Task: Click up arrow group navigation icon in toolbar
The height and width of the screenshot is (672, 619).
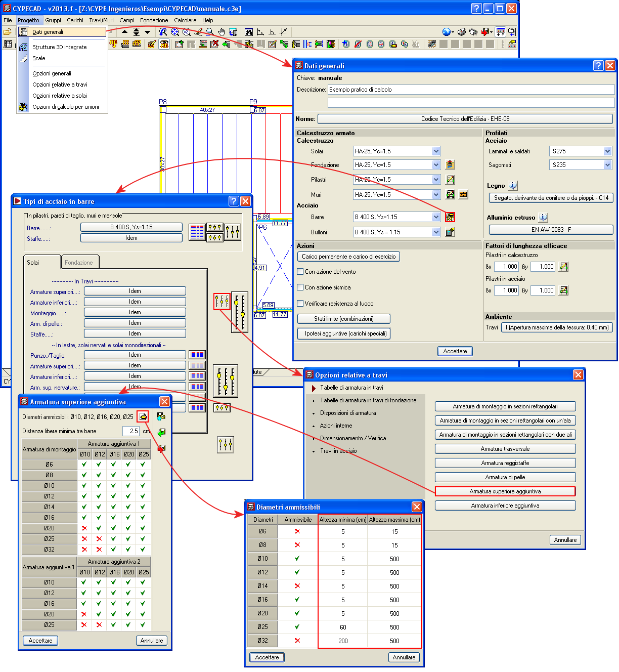Action: [x=125, y=32]
